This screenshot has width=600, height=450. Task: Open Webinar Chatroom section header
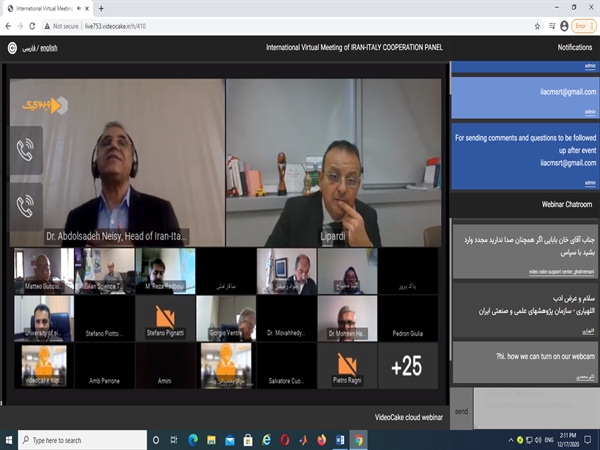click(567, 204)
